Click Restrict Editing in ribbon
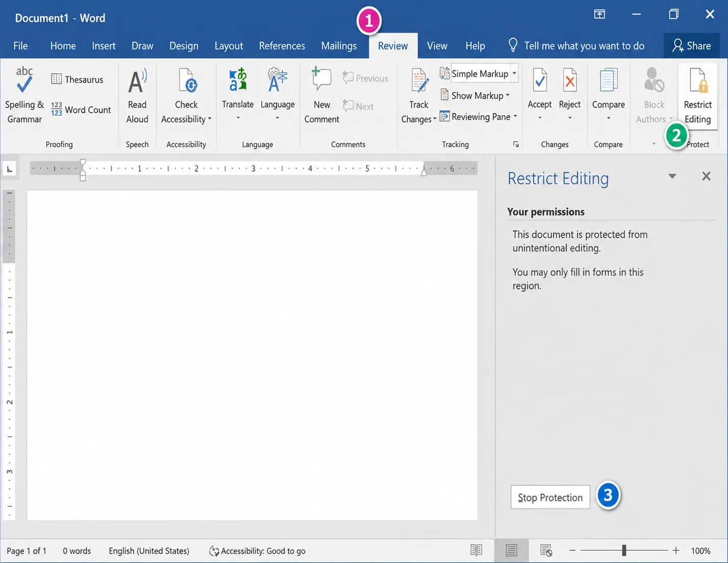The height and width of the screenshot is (563, 728). pyautogui.click(x=697, y=95)
